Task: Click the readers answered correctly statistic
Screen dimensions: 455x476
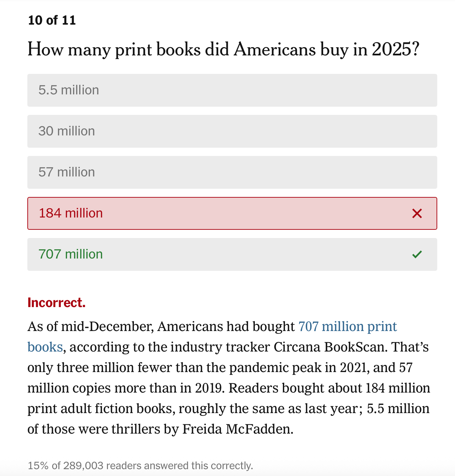Action: click(140, 465)
